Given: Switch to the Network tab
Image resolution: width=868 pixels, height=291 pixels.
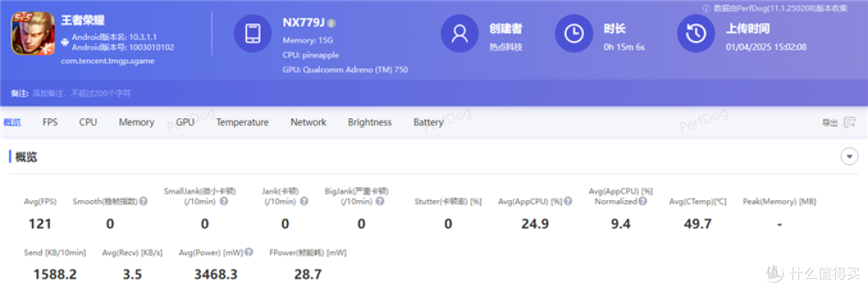Looking at the screenshot, I should (x=309, y=122).
